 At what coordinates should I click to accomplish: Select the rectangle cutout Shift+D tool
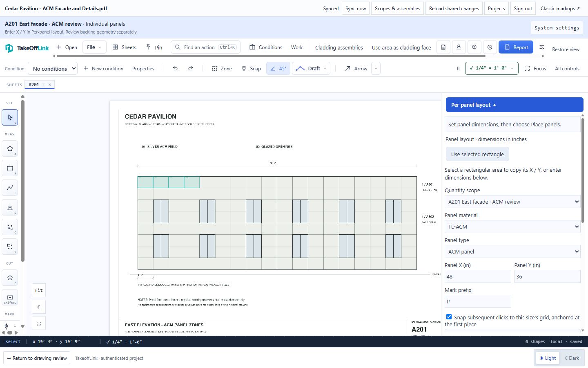(x=10, y=298)
